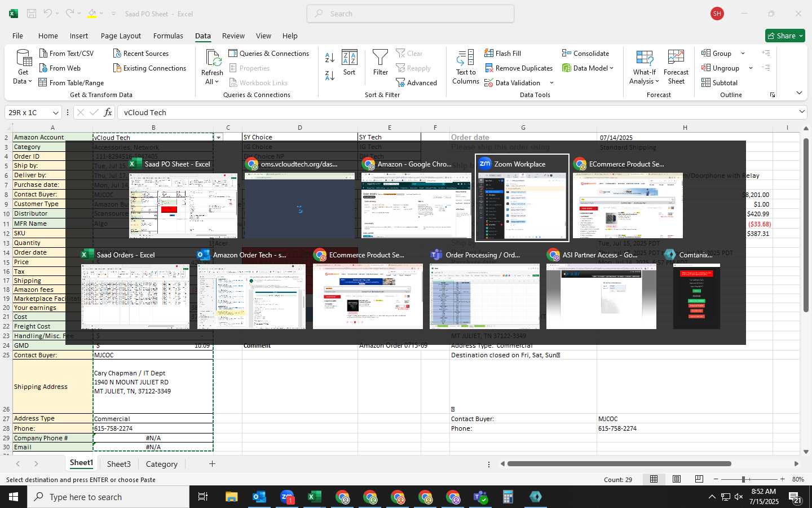
Task: Switch to Normal view in status bar
Action: (x=654, y=479)
